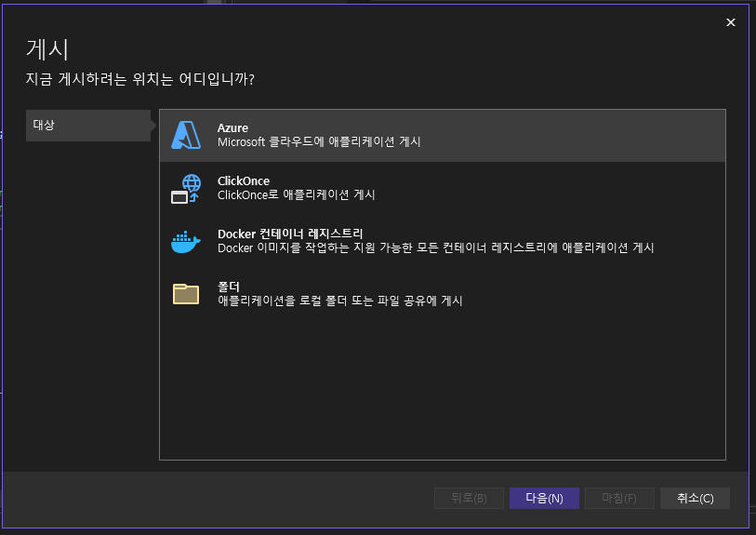Select the yellow folder icon

click(186, 294)
